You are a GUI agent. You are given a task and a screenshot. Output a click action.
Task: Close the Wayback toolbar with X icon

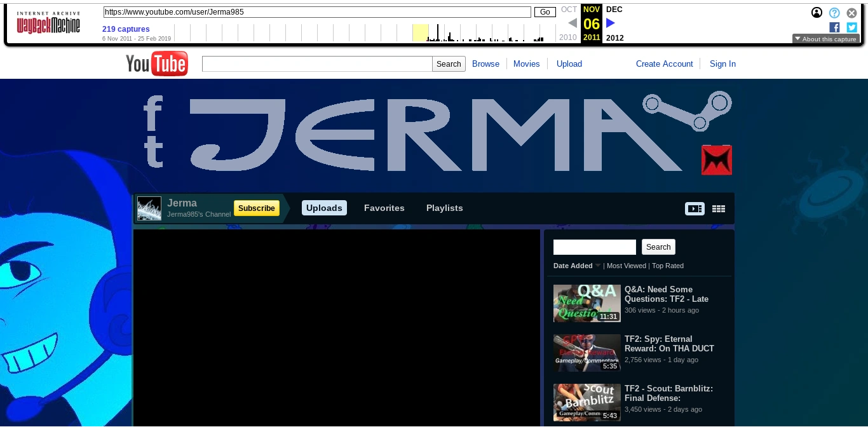[852, 13]
